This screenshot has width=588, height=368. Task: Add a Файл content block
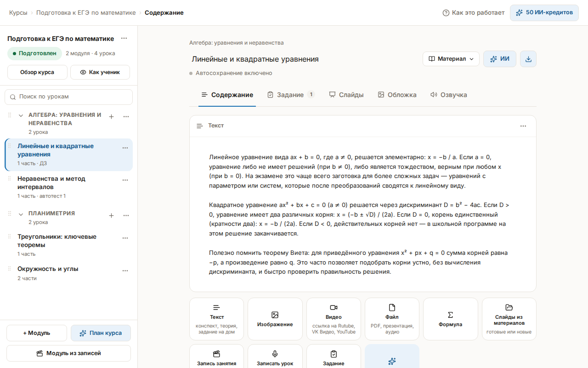click(x=392, y=319)
